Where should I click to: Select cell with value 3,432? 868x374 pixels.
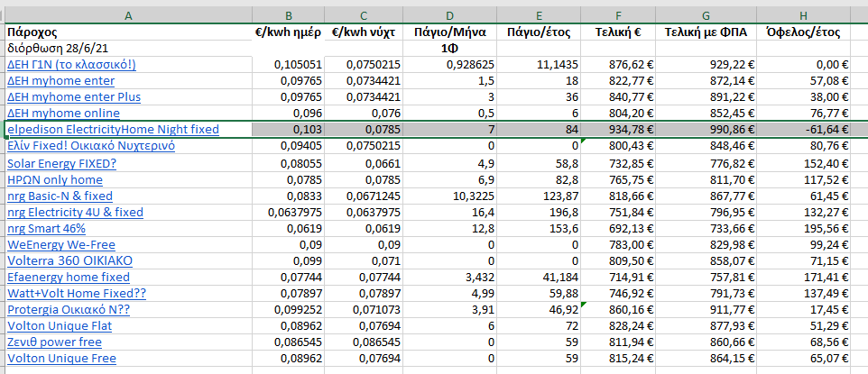(450, 278)
